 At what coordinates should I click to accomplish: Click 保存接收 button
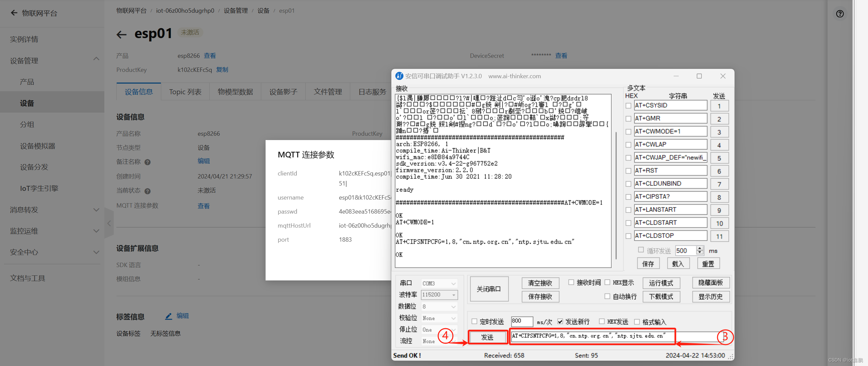(x=540, y=296)
